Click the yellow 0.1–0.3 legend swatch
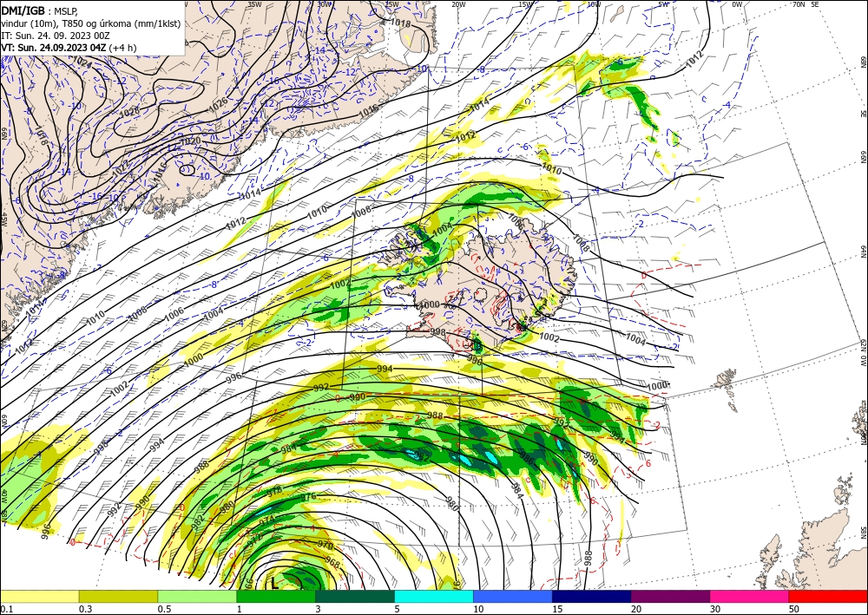868x615 pixels. pyautogui.click(x=39, y=596)
